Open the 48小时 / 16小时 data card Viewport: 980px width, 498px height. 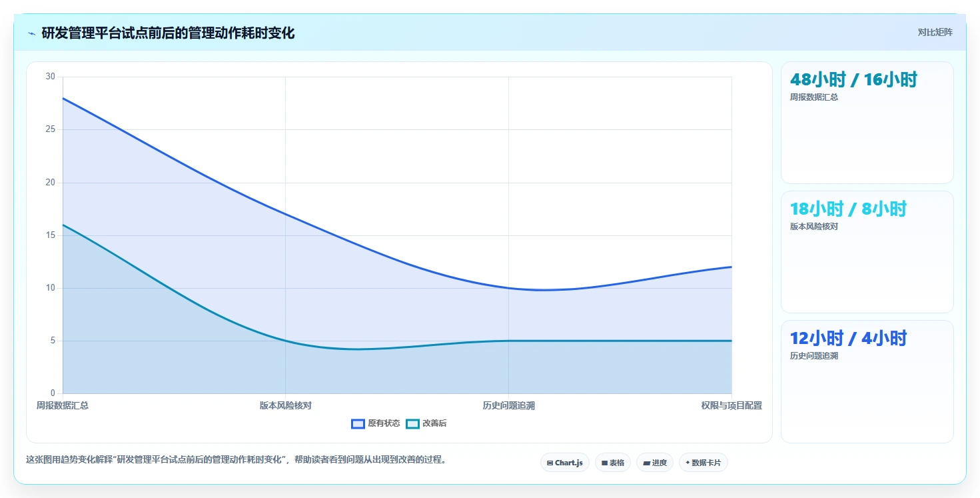coord(867,123)
